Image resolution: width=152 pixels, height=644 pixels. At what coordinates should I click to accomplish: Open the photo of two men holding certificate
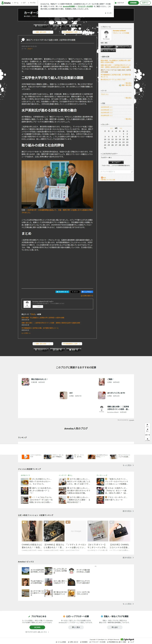pyautogui.click(x=57, y=184)
